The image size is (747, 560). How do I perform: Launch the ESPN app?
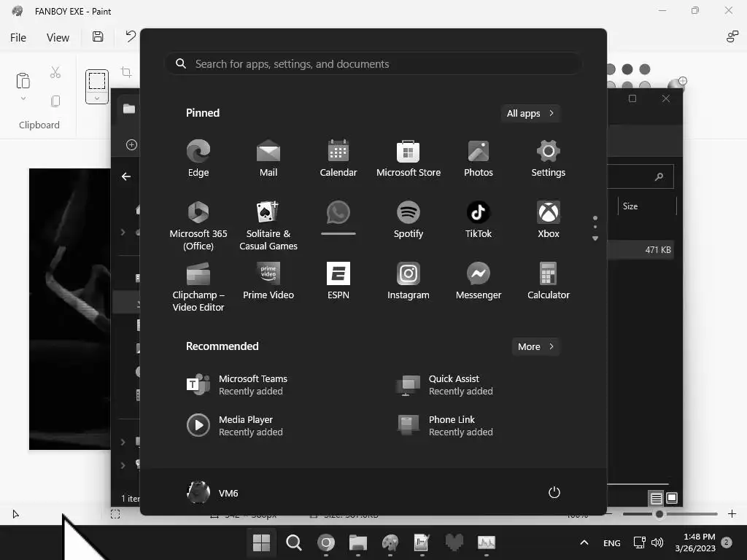point(338,281)
